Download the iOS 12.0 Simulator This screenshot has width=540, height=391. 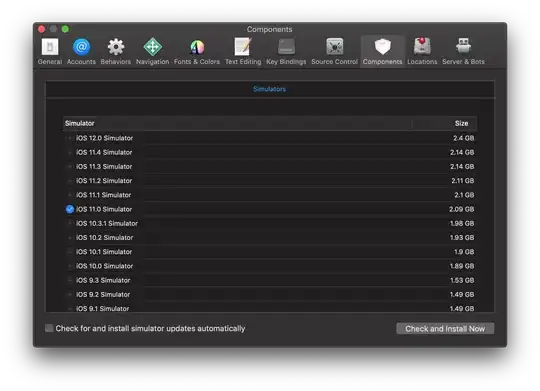click(70, 138)
